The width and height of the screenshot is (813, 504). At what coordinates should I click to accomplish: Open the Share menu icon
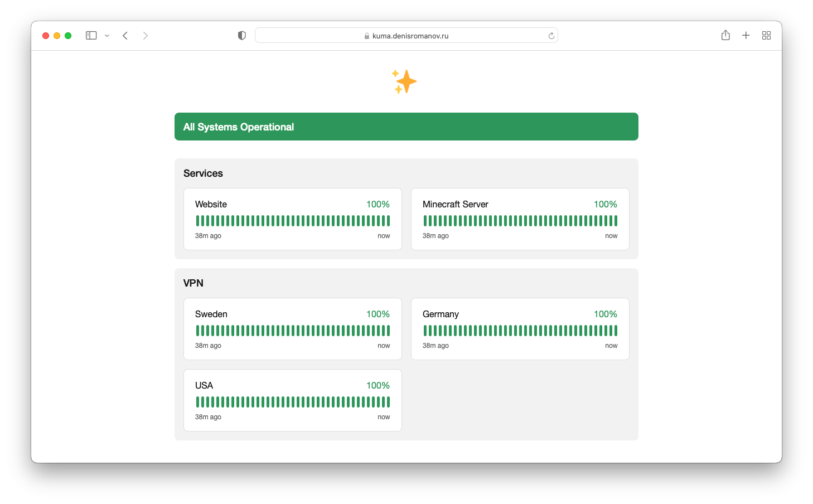click(x=725, y=36)
